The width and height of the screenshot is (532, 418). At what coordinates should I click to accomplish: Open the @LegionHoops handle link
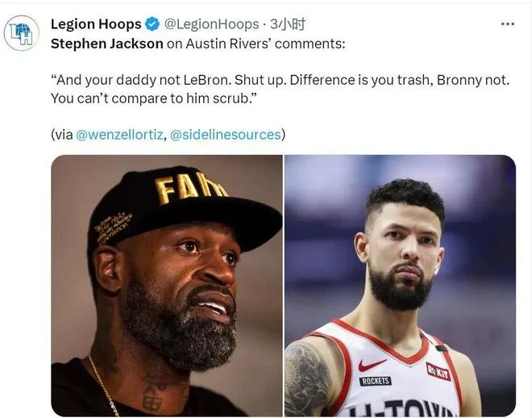(212, 24)
